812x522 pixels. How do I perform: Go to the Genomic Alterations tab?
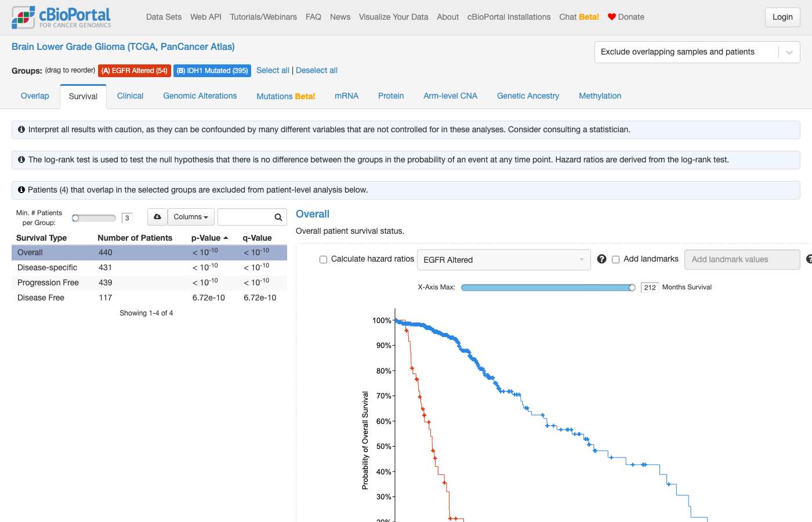tap(200, 96)
